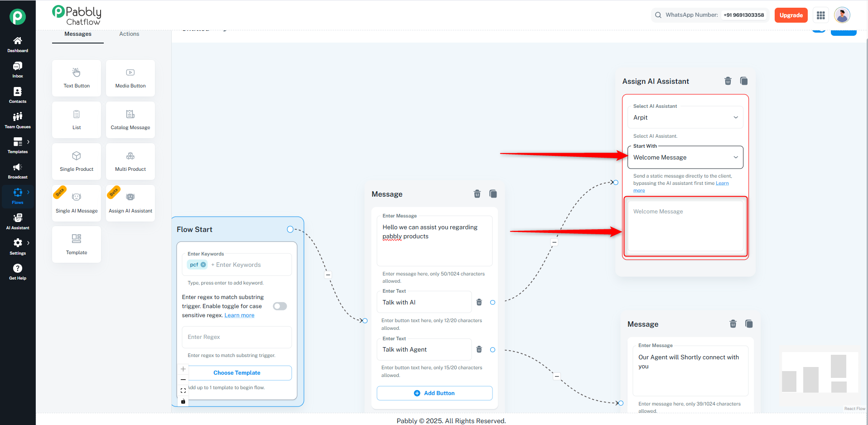
Task: Delete the Assign AI Assistant node
Action: pyautogui.click(x=728, y=81)
